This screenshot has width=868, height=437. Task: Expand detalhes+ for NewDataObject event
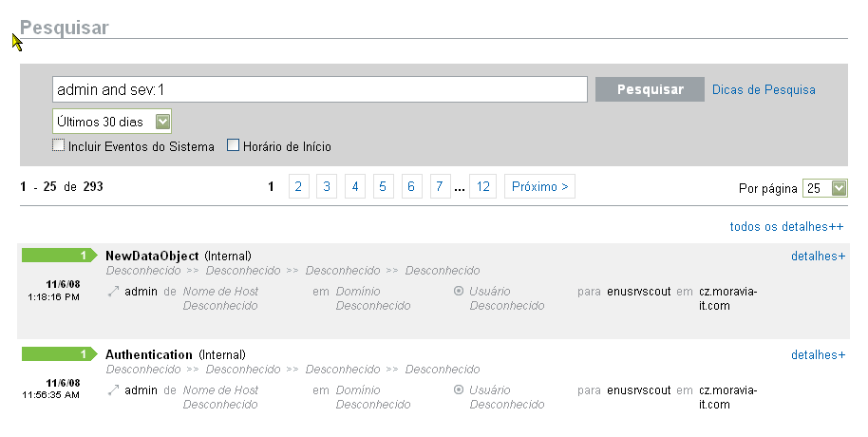click(x=819, y=256)
